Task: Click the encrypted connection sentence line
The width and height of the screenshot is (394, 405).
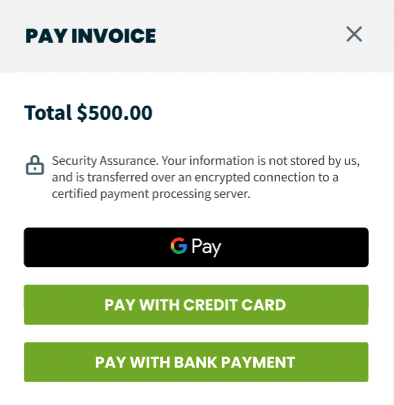Action: pyautogui.click(x=195, y=177)
